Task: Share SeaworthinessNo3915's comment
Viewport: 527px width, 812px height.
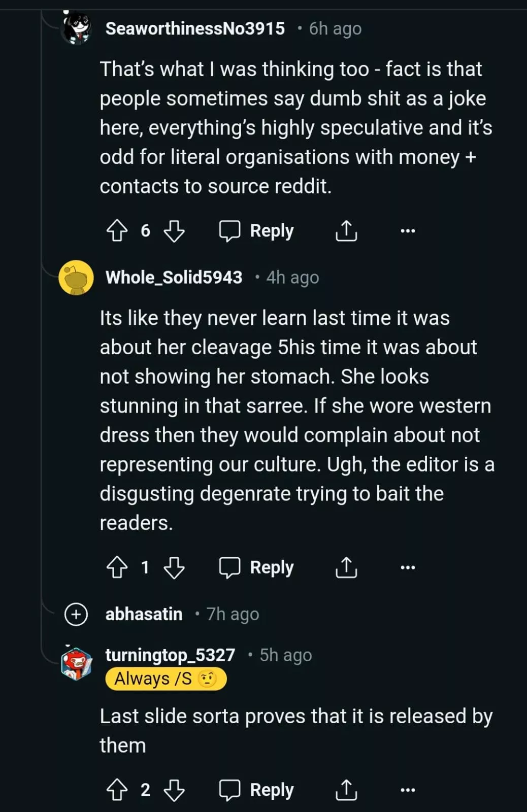Action: point(346,231)
